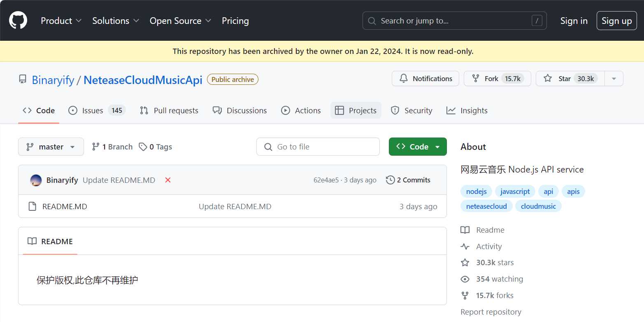This screenshot has height=322, width=644.
Task: Expand the Solutions menu
Action: tap(116, 21)
